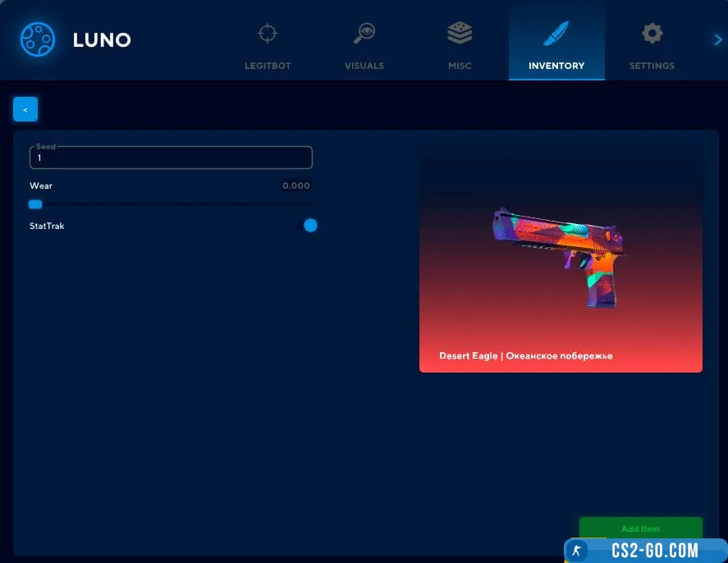Switch to the LEGITBOT tab label
Screen dimensions: 728x563
pos(268,66)
